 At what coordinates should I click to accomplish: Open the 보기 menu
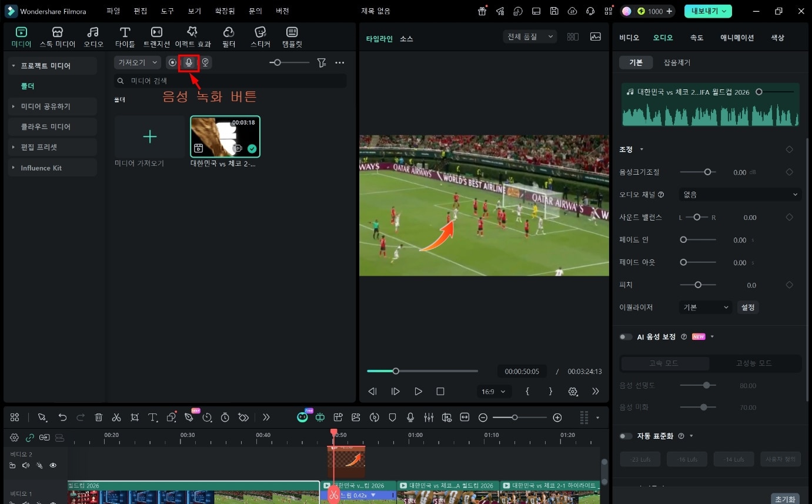pos(195,11)
